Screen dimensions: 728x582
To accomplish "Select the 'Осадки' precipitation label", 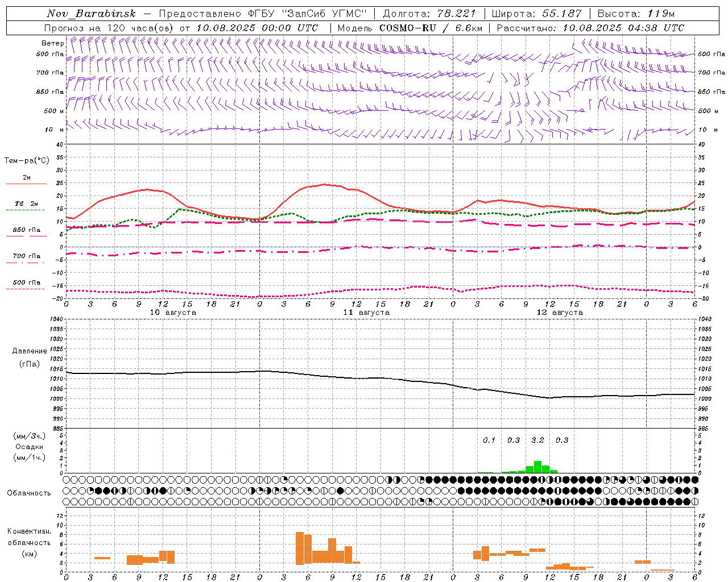I will click(30, 447).
